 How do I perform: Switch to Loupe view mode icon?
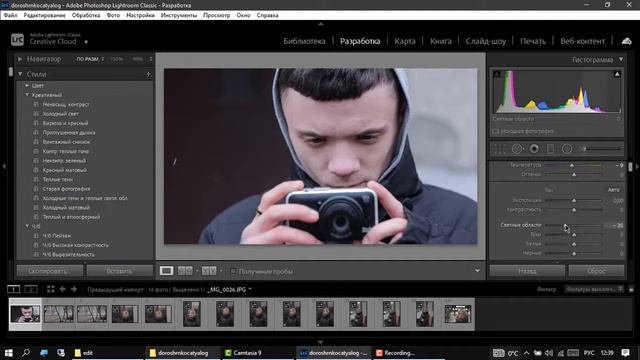166,271
